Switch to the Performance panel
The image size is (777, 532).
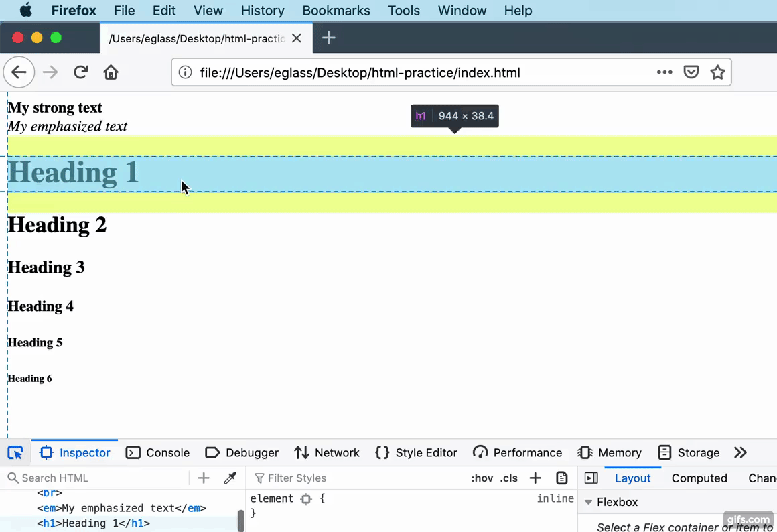pos(517,453)
